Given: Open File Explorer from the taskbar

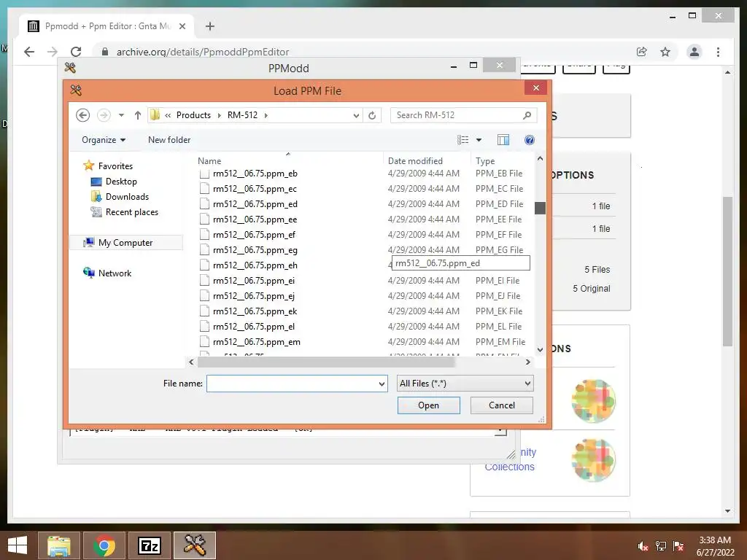Looking at the screenshot, I should pyautogui.click(x=58, y=545).
